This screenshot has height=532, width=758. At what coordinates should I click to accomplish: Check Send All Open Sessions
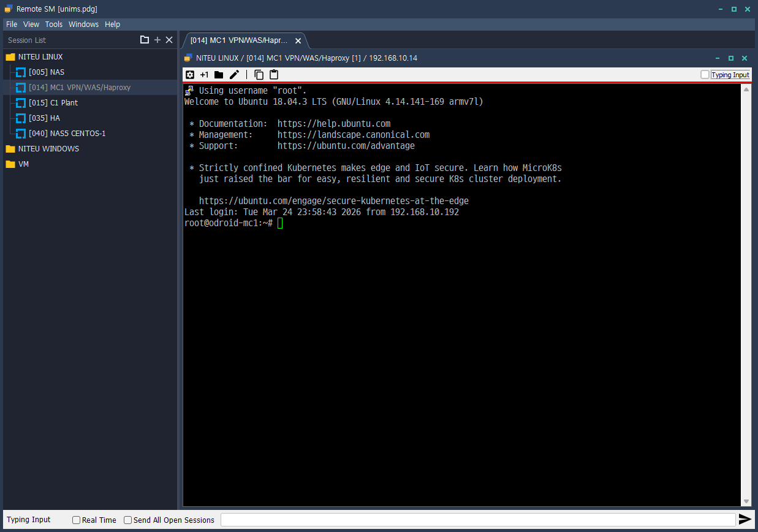pos(127,520)
